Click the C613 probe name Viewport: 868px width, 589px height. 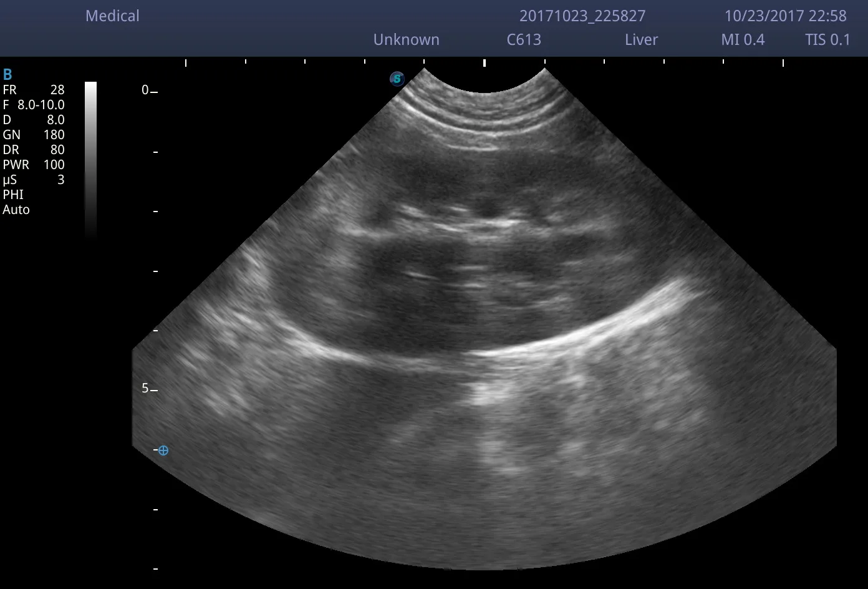tap(524, 39)
